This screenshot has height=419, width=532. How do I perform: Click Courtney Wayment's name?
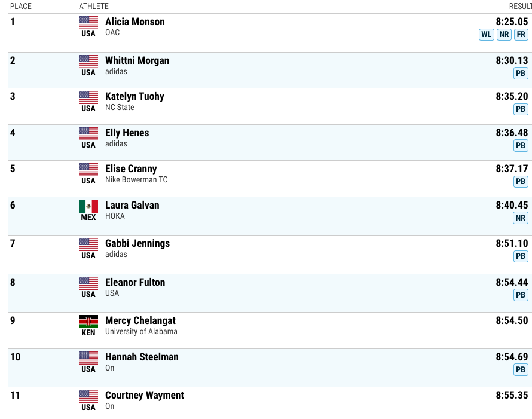(145, 395)
